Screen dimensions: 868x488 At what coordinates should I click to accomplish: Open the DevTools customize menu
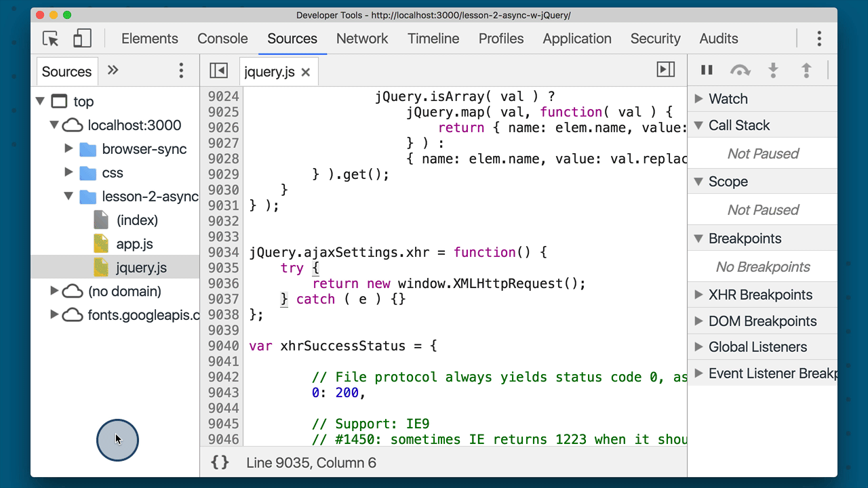(819, 39)
